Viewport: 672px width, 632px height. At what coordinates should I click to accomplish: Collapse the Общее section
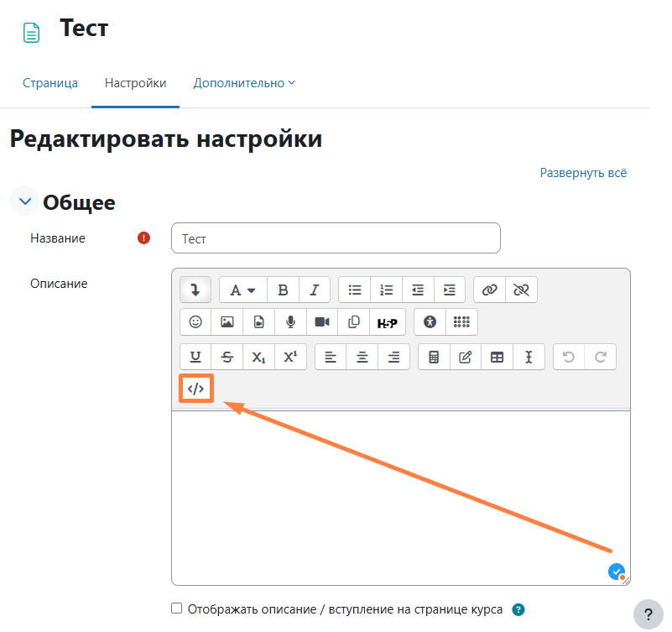coord(24,202)
